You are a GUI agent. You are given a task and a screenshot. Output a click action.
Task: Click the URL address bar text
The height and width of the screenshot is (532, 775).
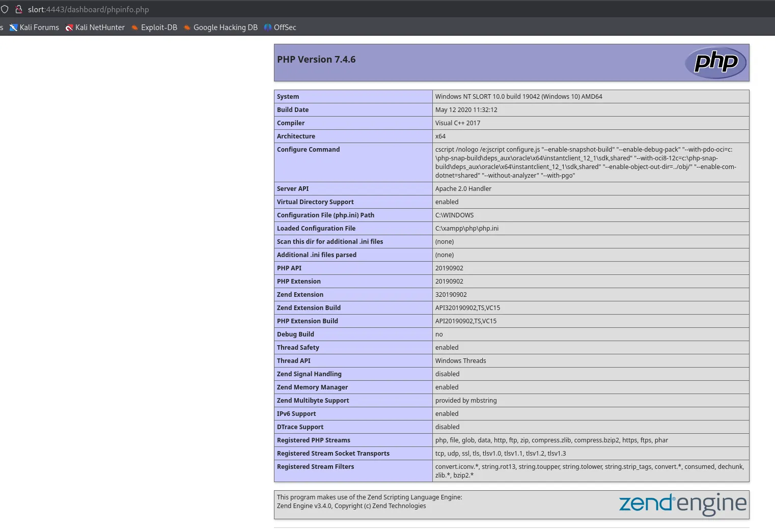(x=89, y=10)
